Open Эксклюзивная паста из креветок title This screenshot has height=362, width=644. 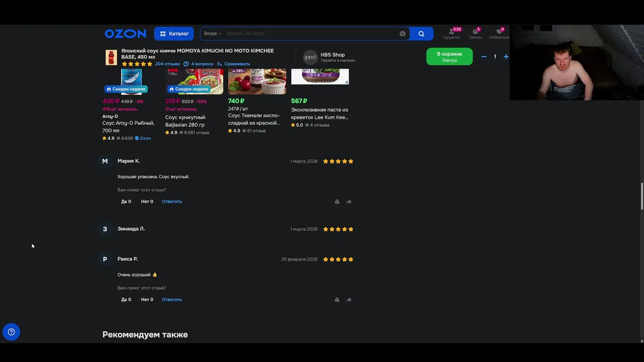(x=319, y=113)
